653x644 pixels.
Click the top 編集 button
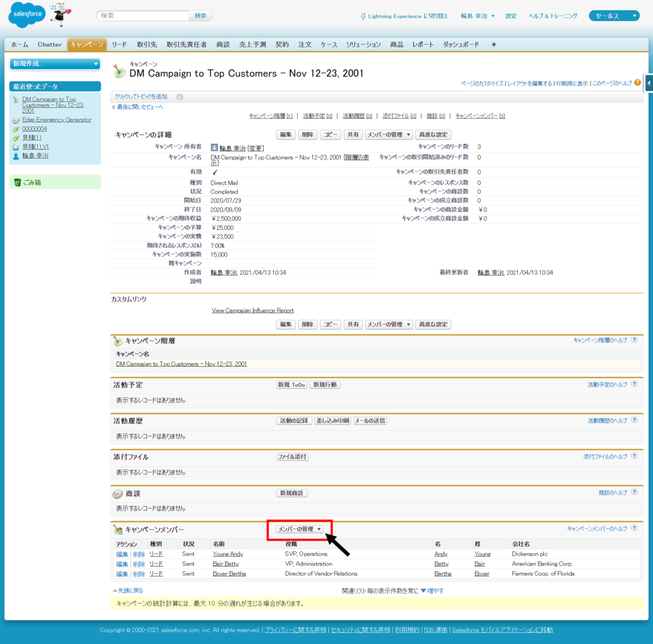click(286, 134)
